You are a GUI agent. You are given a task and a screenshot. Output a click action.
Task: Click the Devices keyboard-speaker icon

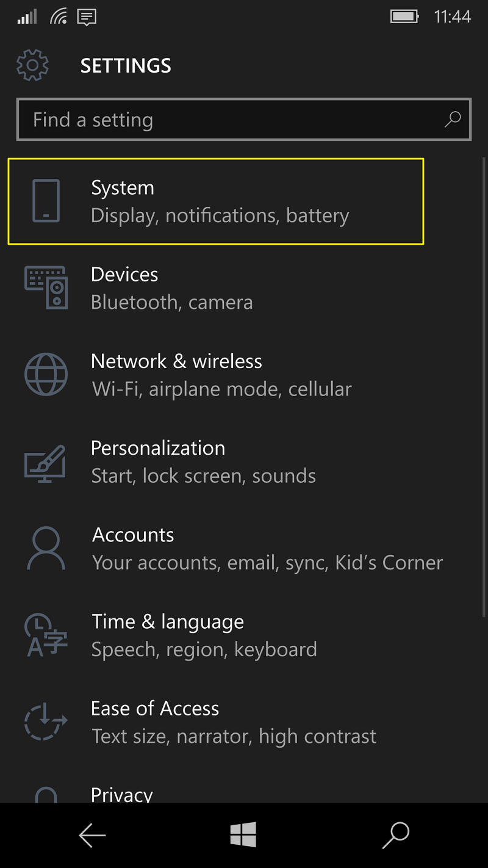coord(46,288)
